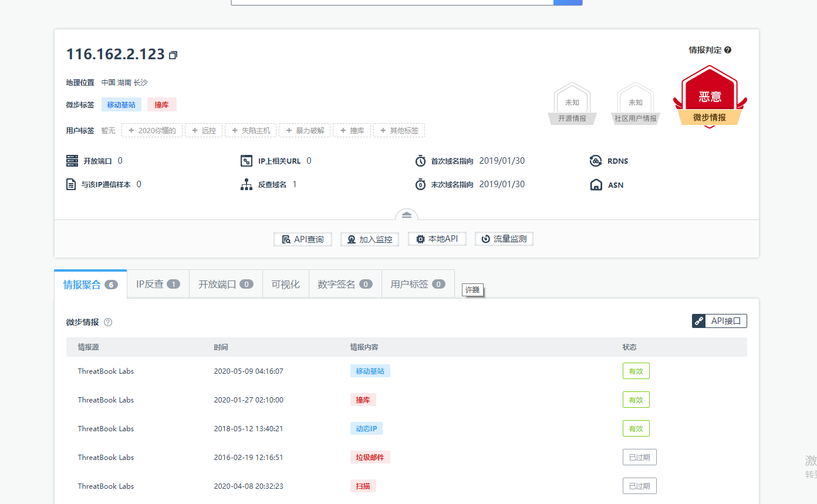Click the 末次域名指向 clock icon
This screenshot has width=817, height=504.
click(x=420, y=184)
